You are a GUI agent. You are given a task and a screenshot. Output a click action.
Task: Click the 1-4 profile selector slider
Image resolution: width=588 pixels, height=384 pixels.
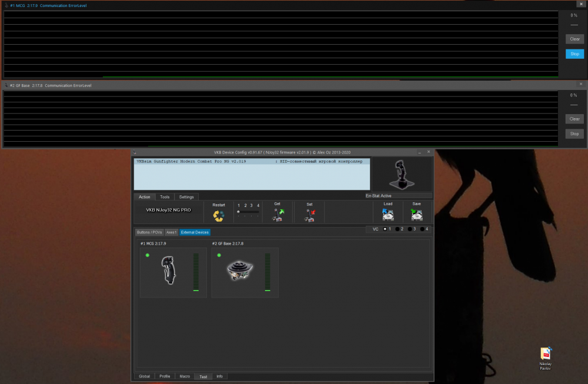(x=248, y=212)
